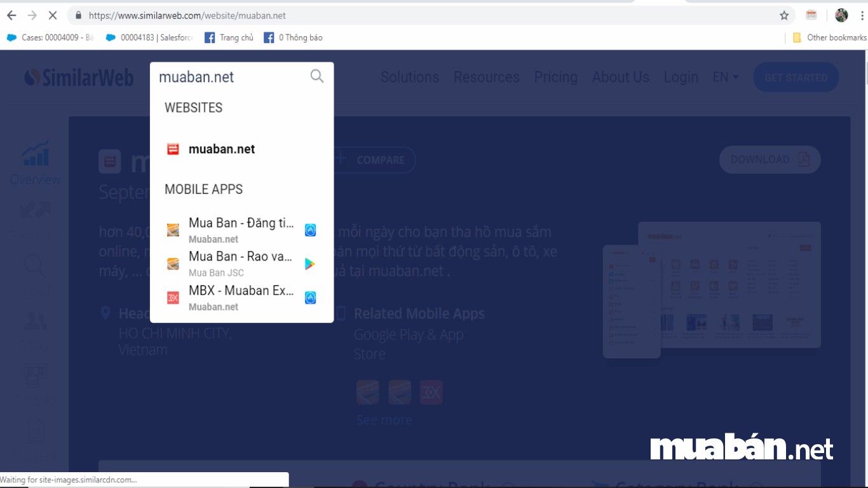
Task: Click the browser forward arrow
Action: [x=32, y=15]
